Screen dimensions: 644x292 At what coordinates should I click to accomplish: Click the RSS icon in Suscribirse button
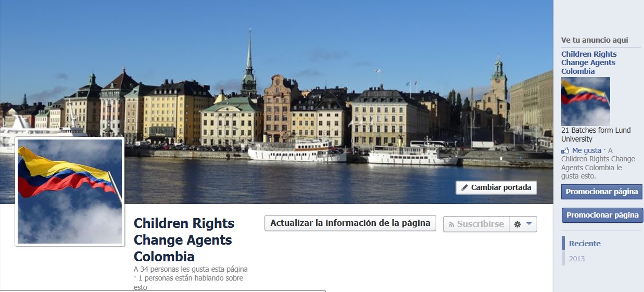point(451,224)
